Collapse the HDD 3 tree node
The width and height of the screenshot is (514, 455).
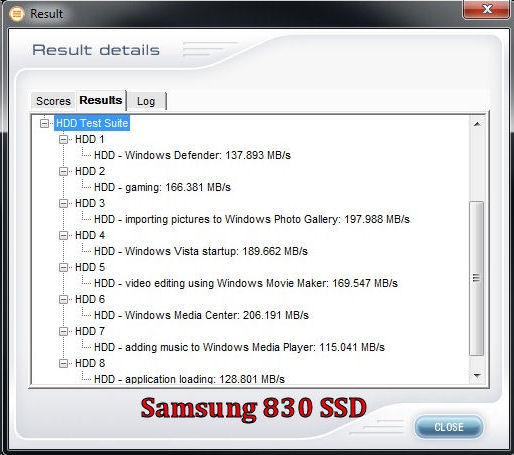click(63, 203)
